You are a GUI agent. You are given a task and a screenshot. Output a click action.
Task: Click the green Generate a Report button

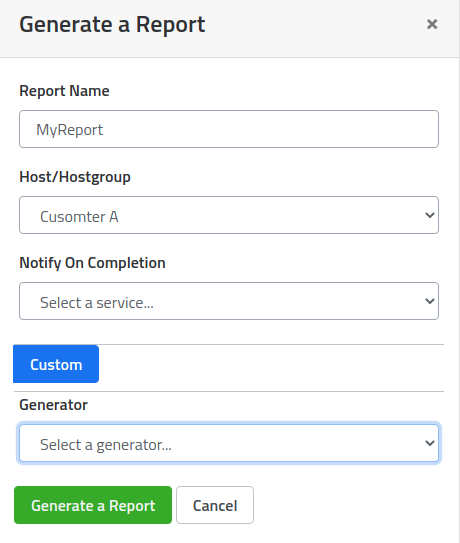point(93,505)
